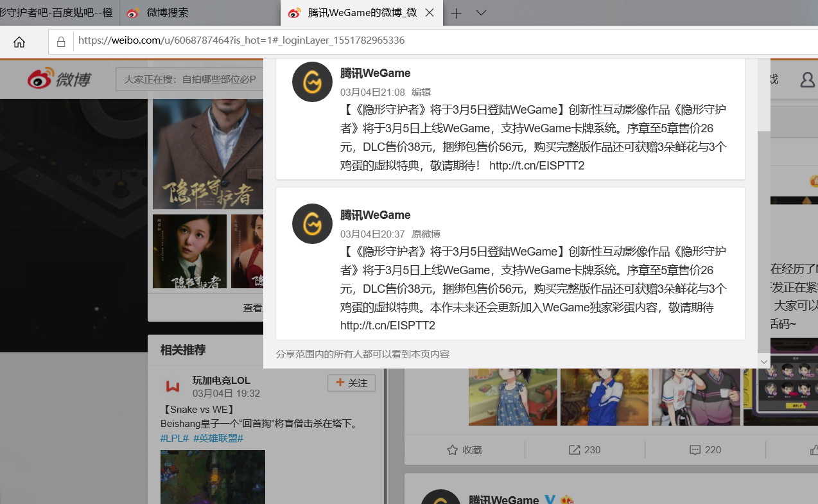
Task: Follow 玩加电竞LOL with 关注 button
Action: 351,383
